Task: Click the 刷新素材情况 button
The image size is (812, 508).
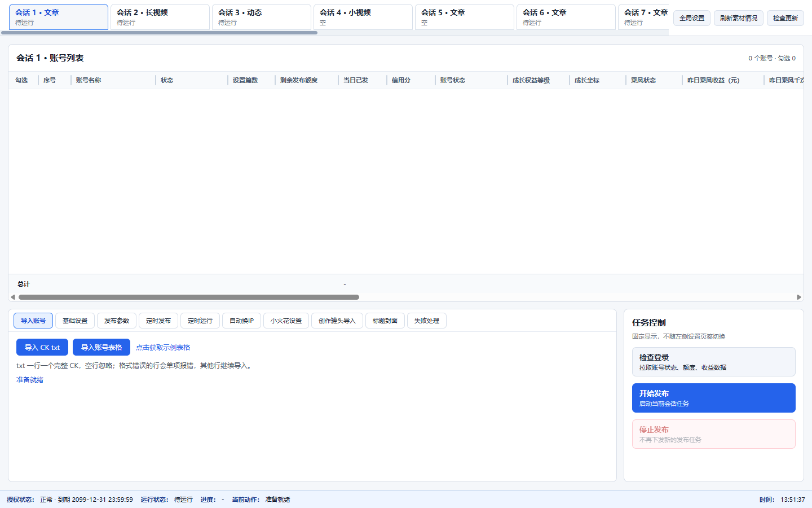Action: tap(739, 18)
